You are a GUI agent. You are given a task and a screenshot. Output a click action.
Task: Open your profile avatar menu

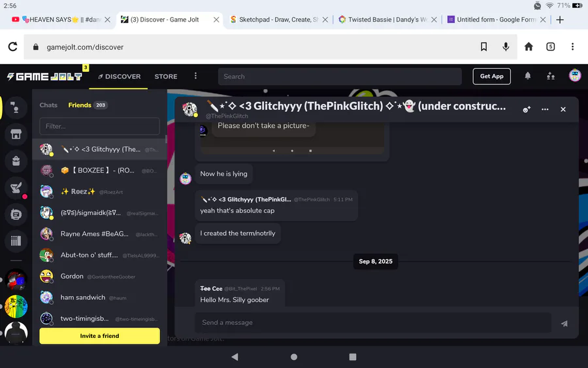(x=575, y=76)
